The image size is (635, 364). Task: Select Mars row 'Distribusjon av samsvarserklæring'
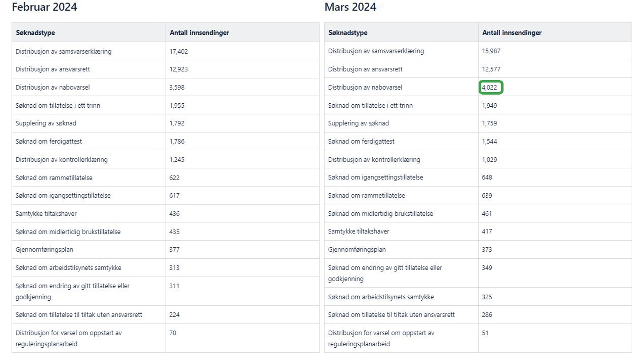pos(478,51)
